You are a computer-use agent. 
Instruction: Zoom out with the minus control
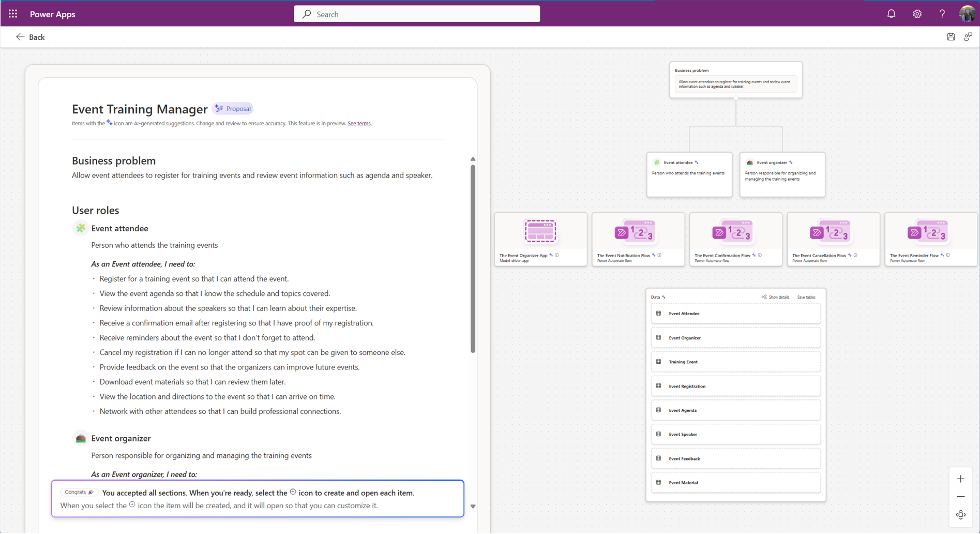click(x=961, y=496)
